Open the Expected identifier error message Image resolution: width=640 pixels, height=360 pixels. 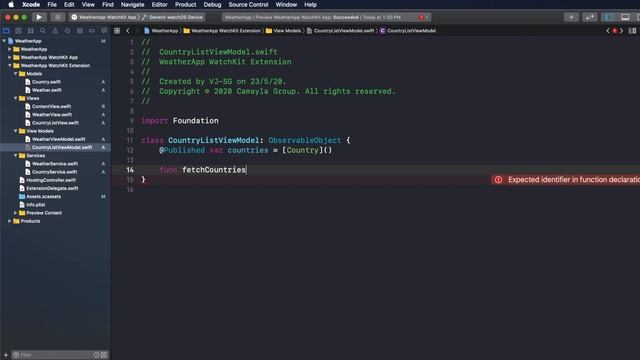point(573,180)
